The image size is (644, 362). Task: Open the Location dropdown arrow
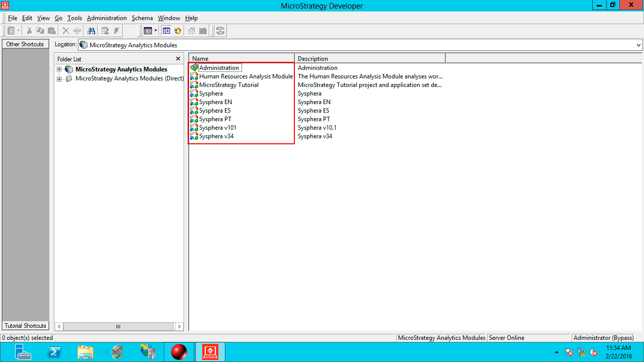pyautogui.click(x=639, y=45)
